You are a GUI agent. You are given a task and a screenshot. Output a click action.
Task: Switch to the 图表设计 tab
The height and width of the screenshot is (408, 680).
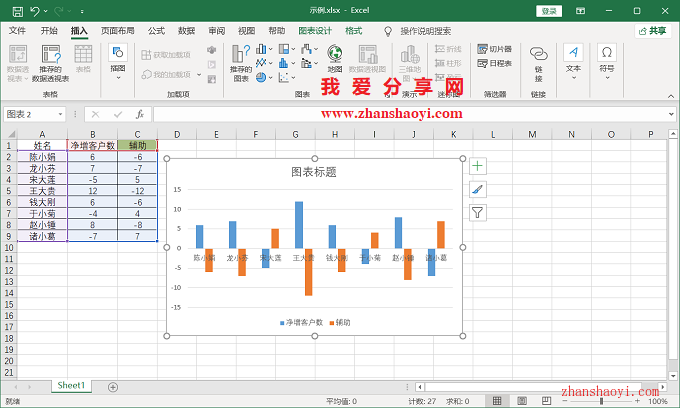[315, 31]
